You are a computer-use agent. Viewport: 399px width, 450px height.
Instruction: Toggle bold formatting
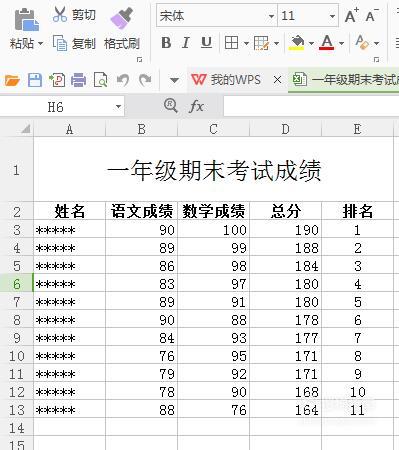[166, 43]
